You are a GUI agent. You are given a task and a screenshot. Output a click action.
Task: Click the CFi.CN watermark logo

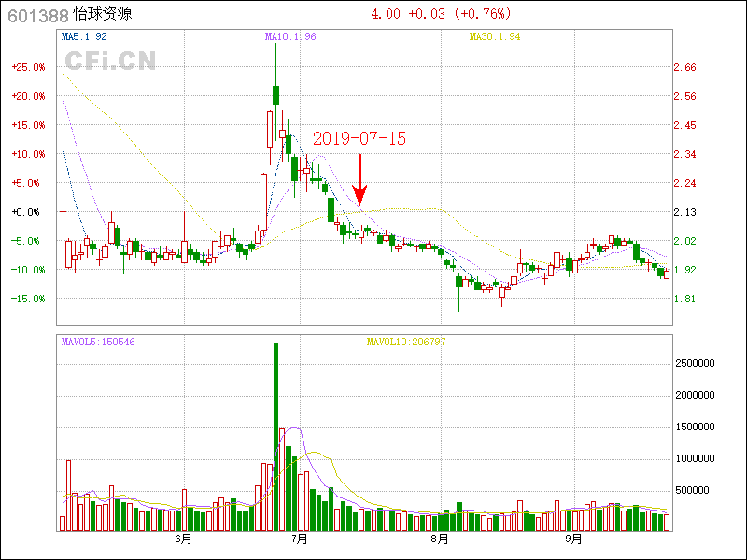tap(110, 61)
